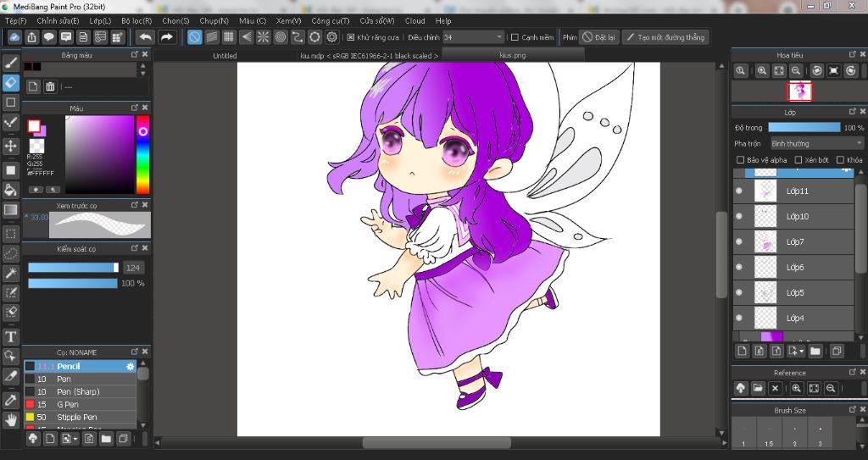The width and height of the screenshot is (868, 460).
Task: Toggle the Khử răng cưa checkbox
Action: (350, 37)
